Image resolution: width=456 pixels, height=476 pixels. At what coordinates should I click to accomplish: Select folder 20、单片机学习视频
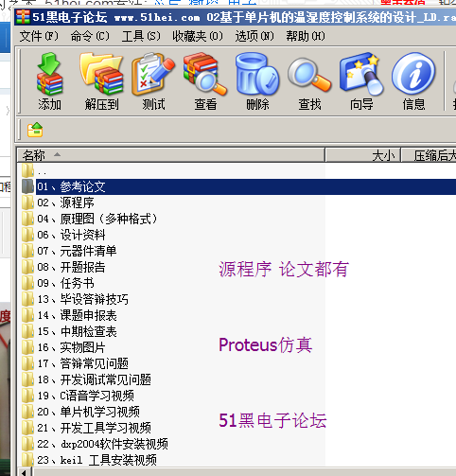80,412
